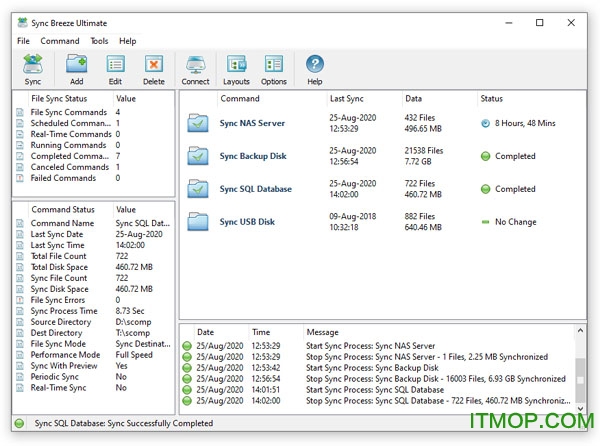Click the green icon on the 12:56:54 log entry
The image size is (600, 446).
187,379
